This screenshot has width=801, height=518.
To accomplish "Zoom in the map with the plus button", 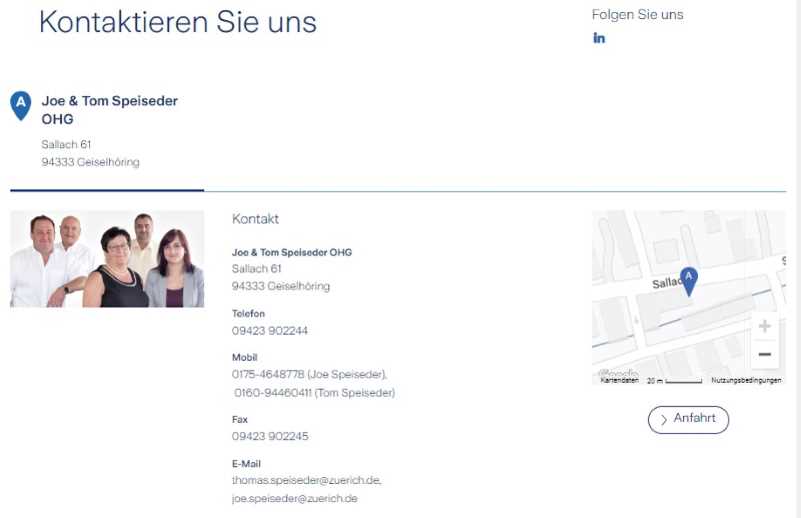I will point(765,327).
